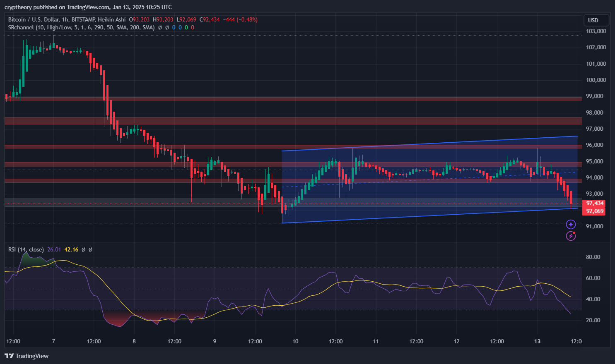Click the open value O93,203 in legend
615x364 pixels.
click(x=139, y=19)
